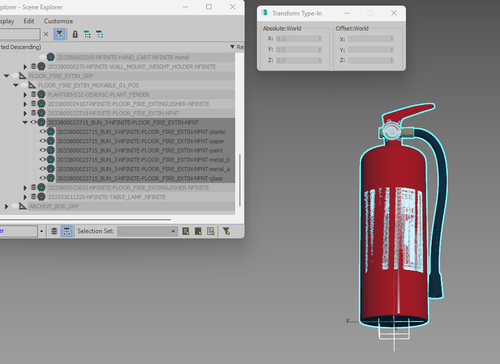The height and width of the screenshot is (364, 500).
Task: Click object icon of the NFNT-plastic row
Action: [50, 132]
